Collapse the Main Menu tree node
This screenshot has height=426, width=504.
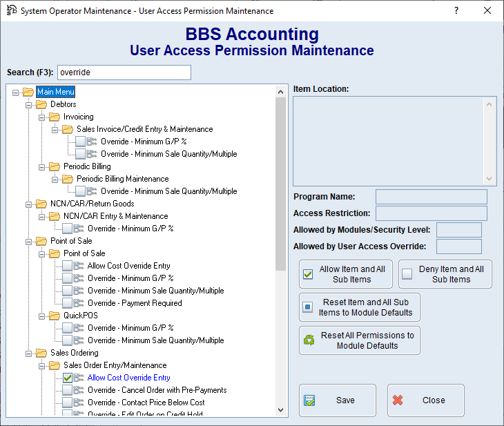tap(16, 92)
